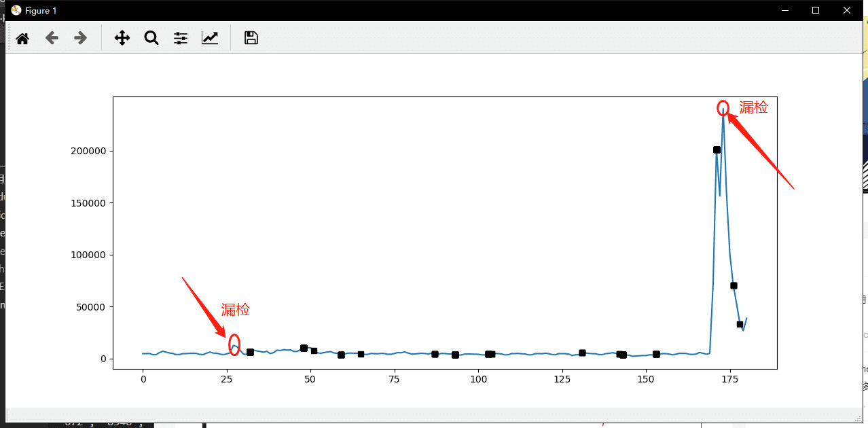Select the black marker at the 200000 level

click(717, 149)
